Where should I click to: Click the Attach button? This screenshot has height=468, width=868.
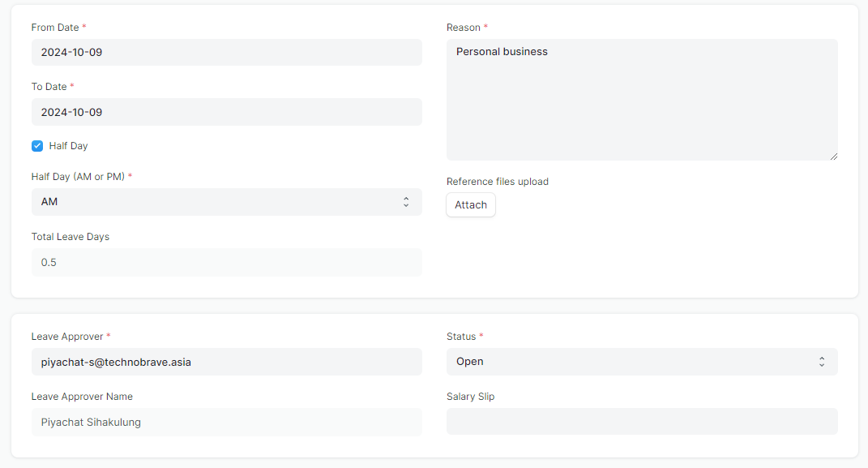(x=471, y=205)
